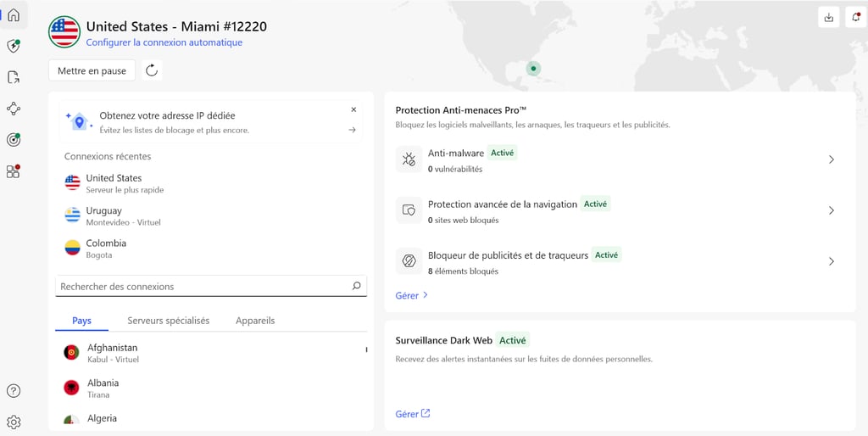
Task: Click the Mettre en pause button
Action: click(92, 71)
